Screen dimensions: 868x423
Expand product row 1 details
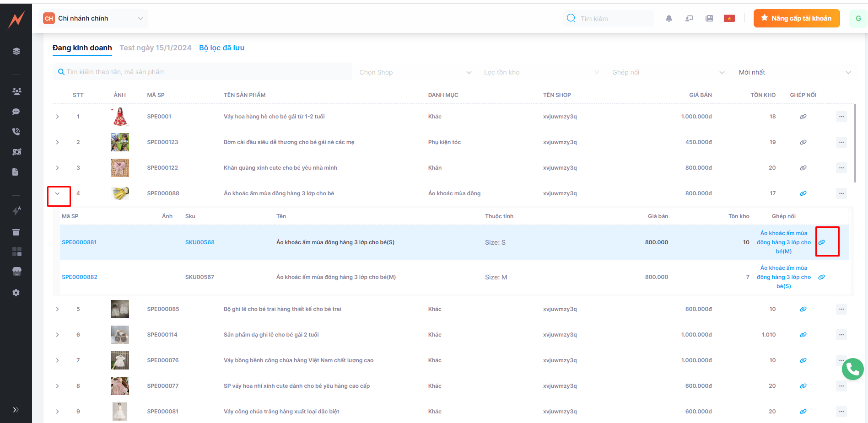coord(58,117)
